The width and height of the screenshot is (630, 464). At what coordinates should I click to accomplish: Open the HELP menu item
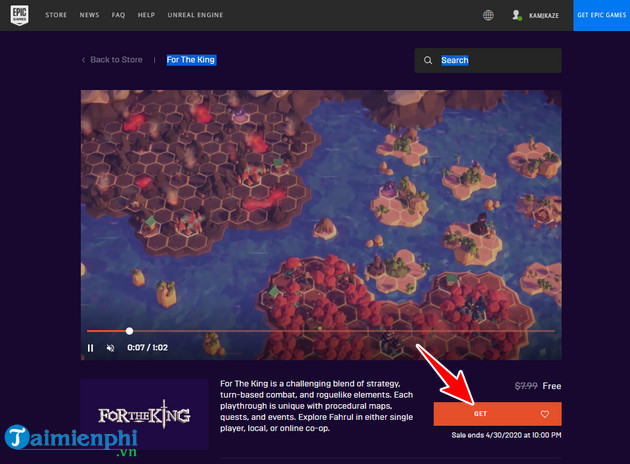click(146, 15)
